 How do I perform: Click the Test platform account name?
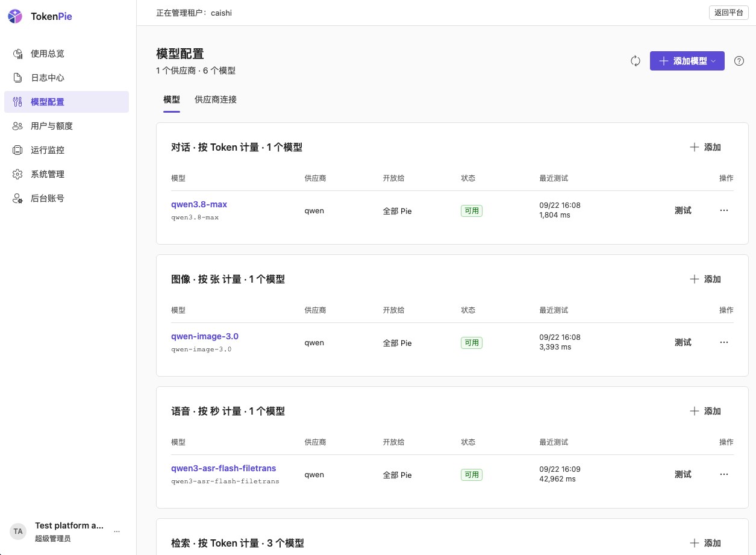click(x=69, y=525)
